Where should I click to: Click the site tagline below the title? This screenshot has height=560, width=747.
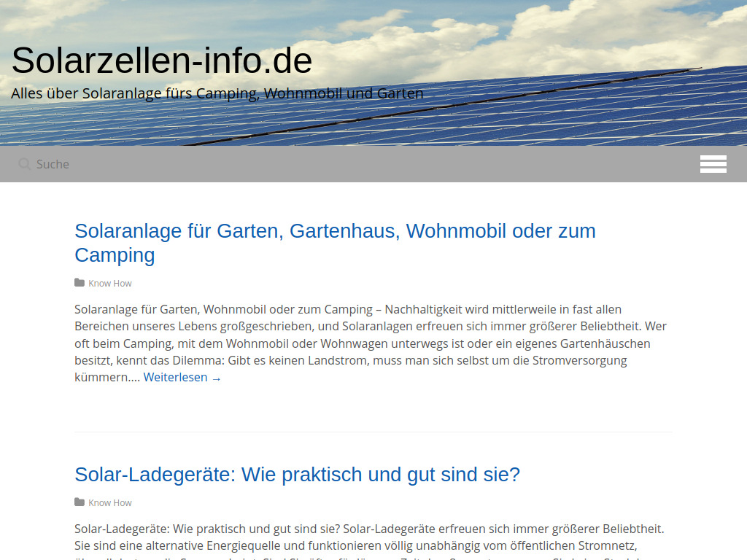click(x=217, y=93)
